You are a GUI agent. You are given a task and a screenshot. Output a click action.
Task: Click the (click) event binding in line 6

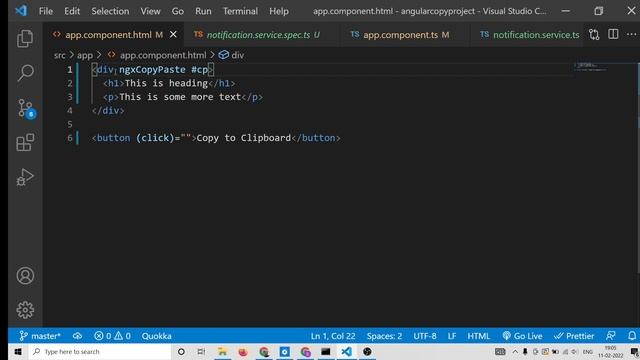coord(155,138)
